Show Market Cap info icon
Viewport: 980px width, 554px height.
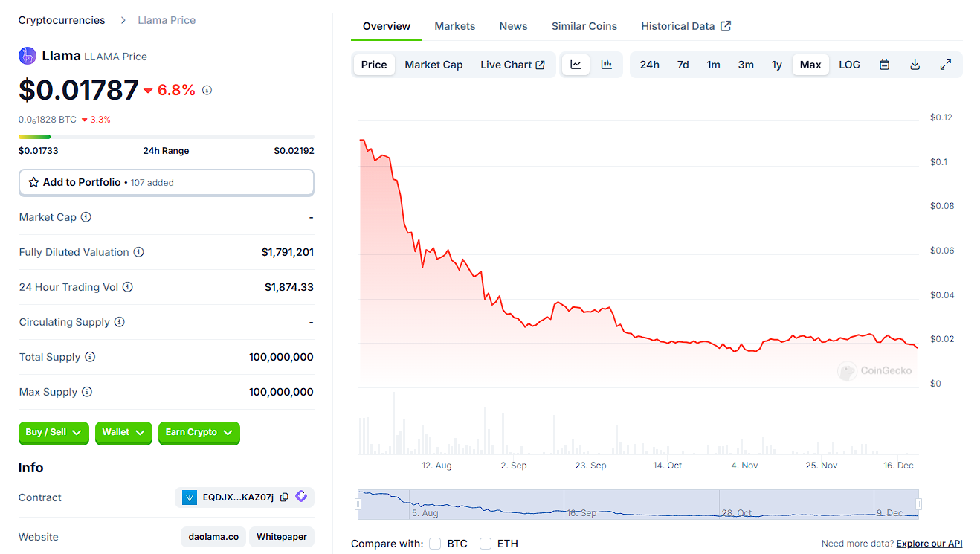tap(86, 217)
